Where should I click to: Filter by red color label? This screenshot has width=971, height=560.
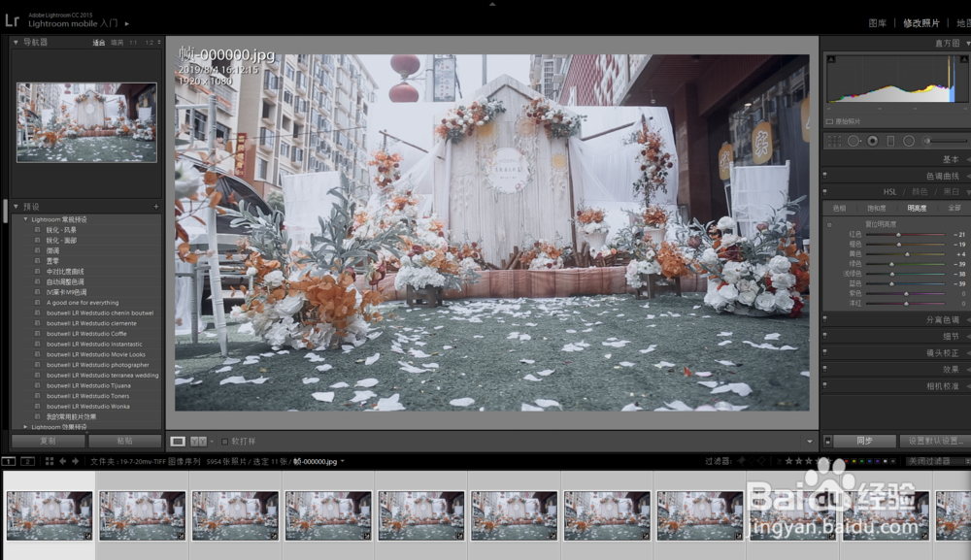coord(846,462)
